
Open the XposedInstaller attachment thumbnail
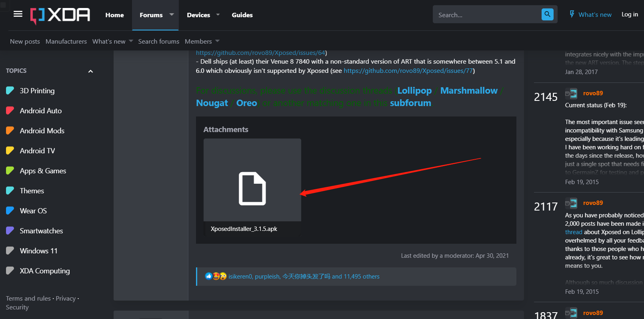252,180
